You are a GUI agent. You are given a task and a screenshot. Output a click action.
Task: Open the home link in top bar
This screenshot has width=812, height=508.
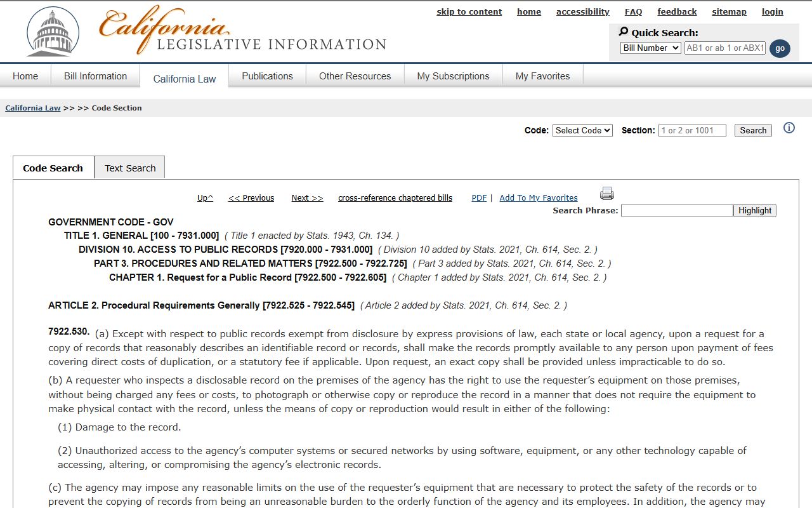(529, 11)
